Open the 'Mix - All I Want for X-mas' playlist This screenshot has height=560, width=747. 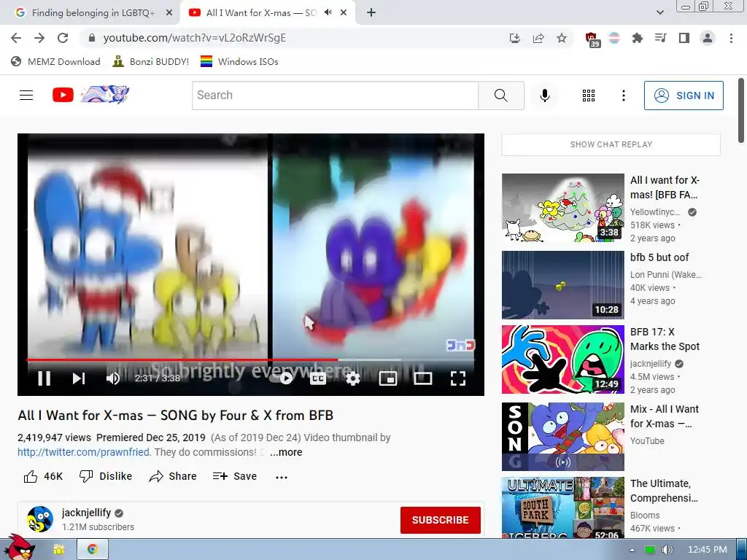(562, 437)
